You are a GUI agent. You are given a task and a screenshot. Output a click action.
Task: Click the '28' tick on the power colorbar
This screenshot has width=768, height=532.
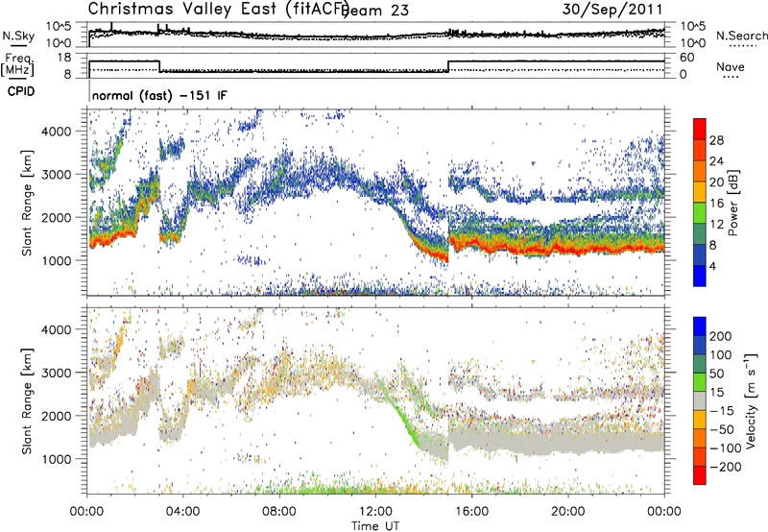[x=716, y=140]
